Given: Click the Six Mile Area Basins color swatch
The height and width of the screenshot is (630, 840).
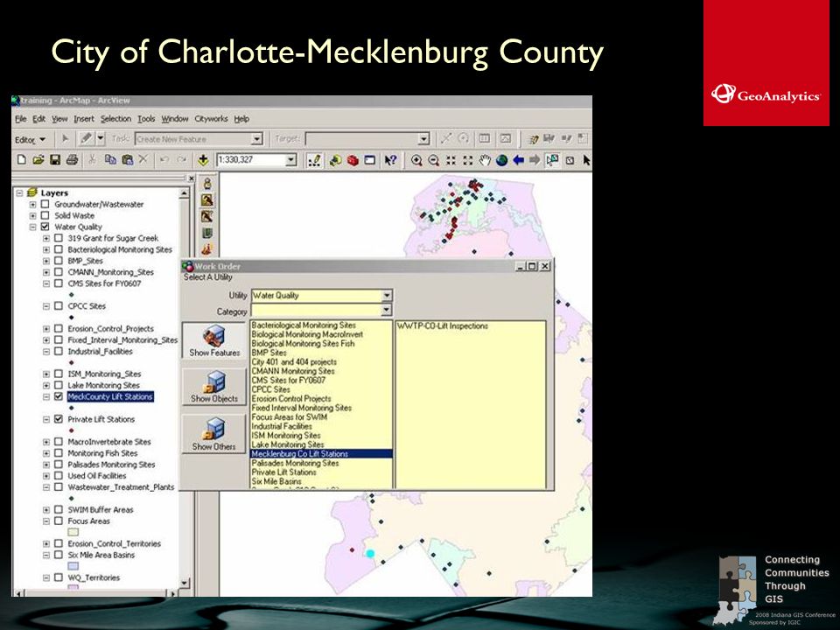Looking at the screenshot, I should [73, 566].
